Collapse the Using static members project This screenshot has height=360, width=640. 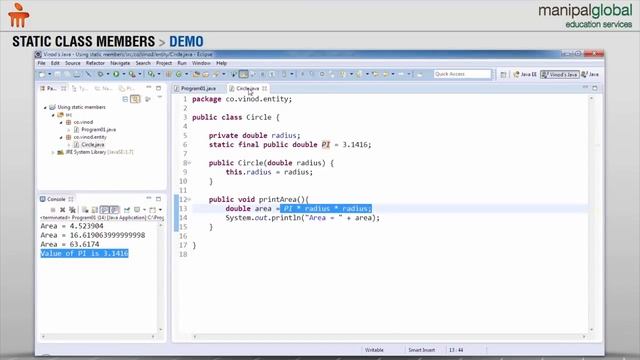click(x=45, y=107)
